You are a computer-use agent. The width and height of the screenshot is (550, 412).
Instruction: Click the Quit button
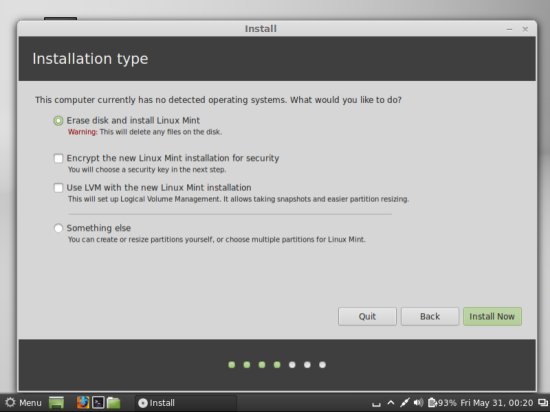tap(367, 317)
